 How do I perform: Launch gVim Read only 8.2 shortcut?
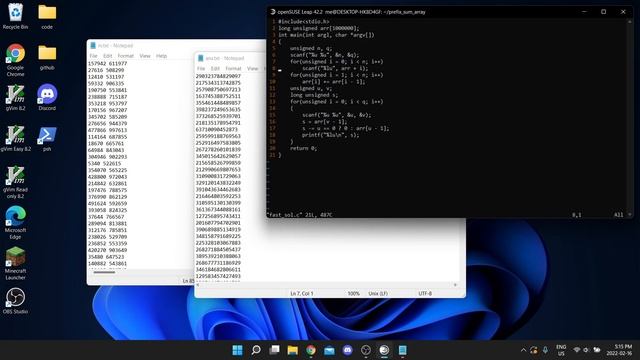[15, 182]
